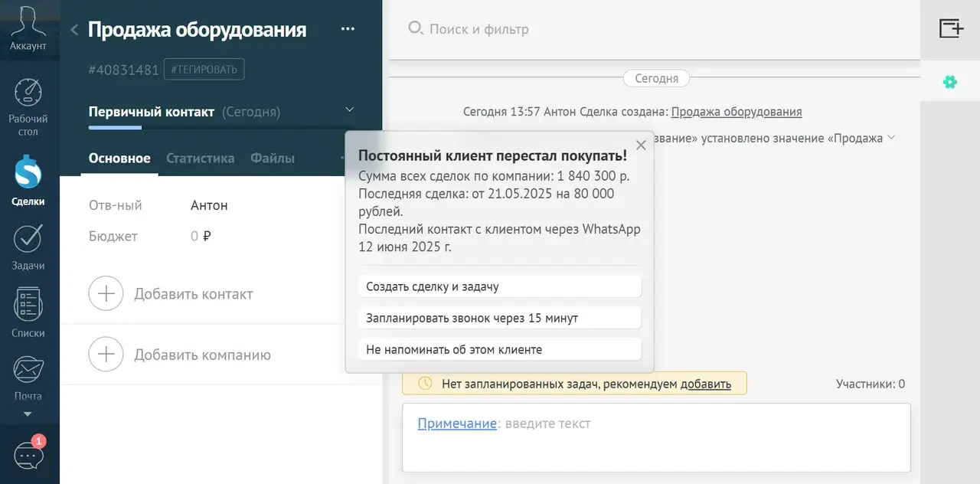Screen dimensions: 980x484
Task: Click the note text area введите текст
Action: (547, 423)
